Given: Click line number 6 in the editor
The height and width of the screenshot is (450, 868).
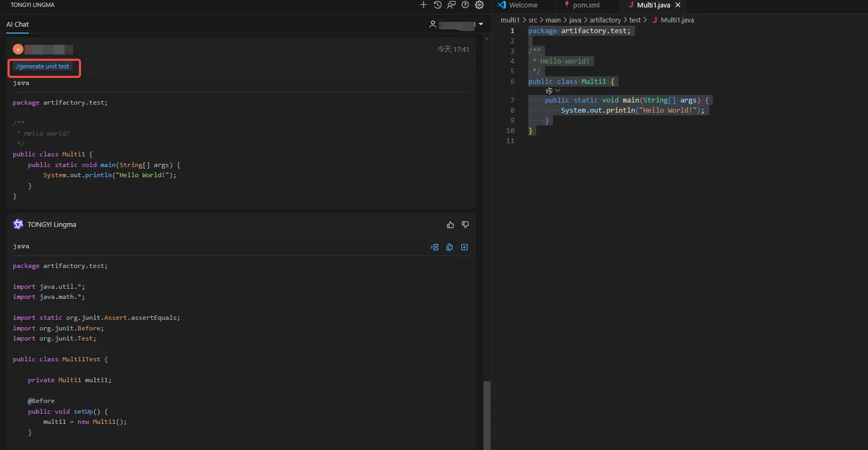Looking at the screenshot, I should click(x=512, y=81).
